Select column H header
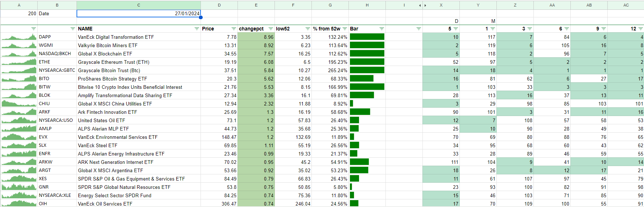This screenshot has width=644, height=207. [x=367, y=5]
